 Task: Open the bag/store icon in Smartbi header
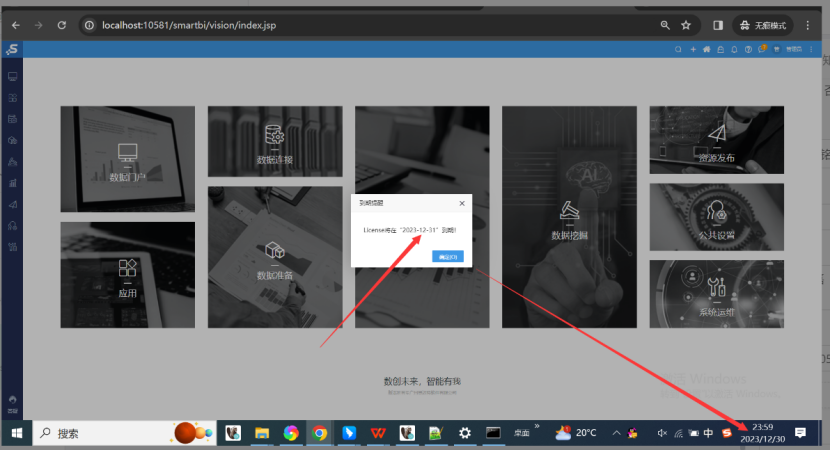(720, 49)
